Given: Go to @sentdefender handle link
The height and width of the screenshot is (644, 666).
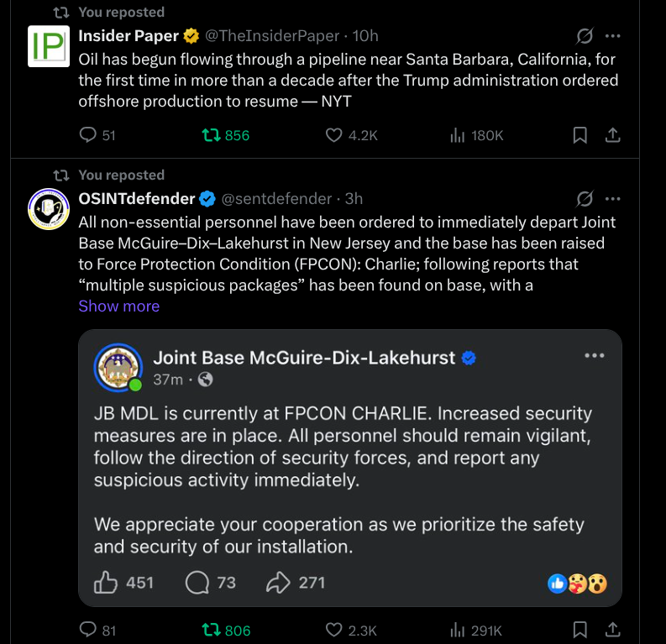Looking at the screenshot, I should 276,199.
